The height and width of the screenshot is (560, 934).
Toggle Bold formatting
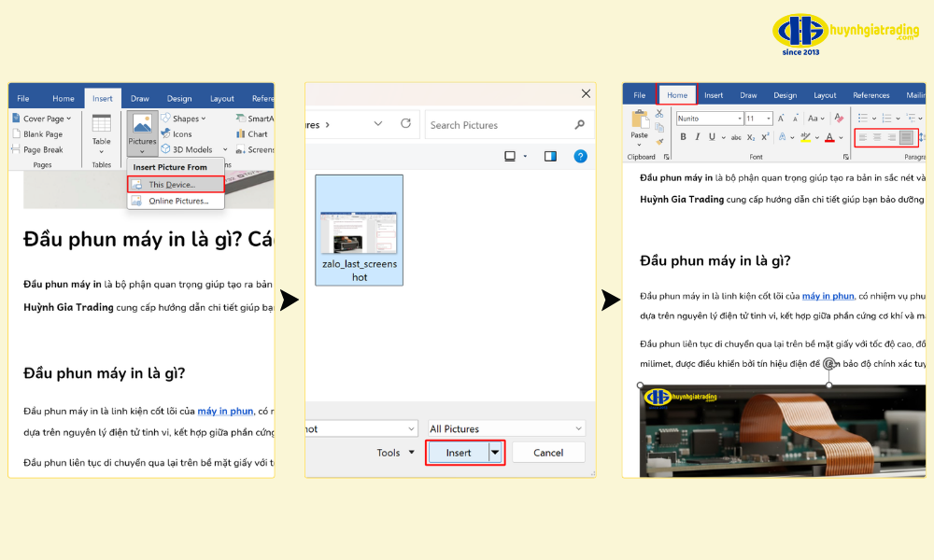coord(683,137)
